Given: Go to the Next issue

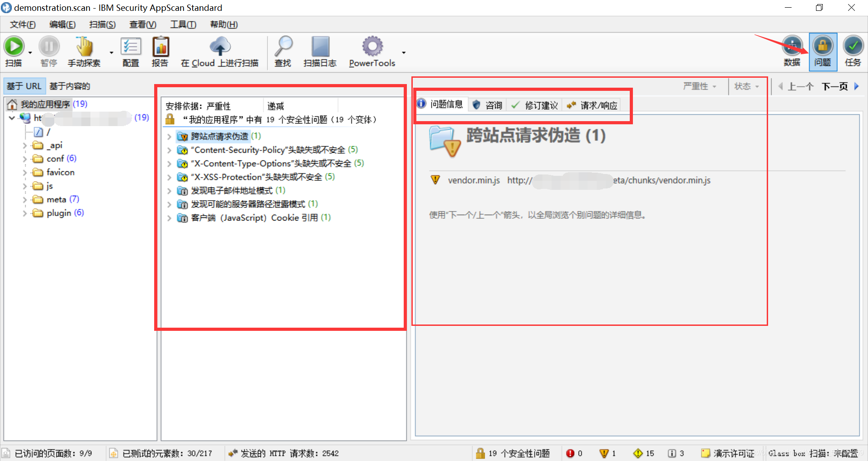Looking at the screenshot, I should point(840,86).
